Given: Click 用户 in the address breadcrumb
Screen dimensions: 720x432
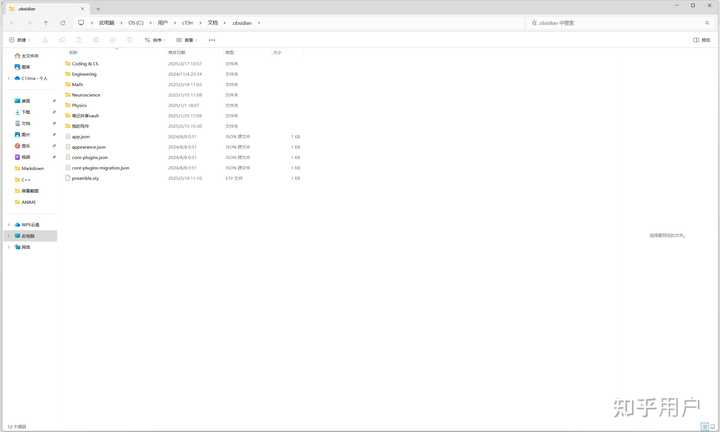Looking at the screenshot, I should click(x=163, y=22).
